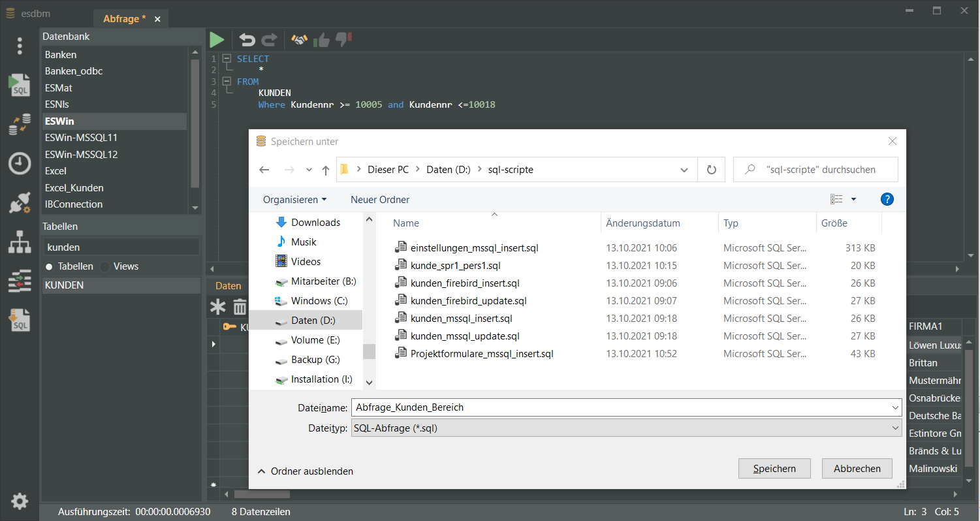Click the Datenbank list vertical scrollbar
This screenshot has height=521, width=980.
click(195, 124)
